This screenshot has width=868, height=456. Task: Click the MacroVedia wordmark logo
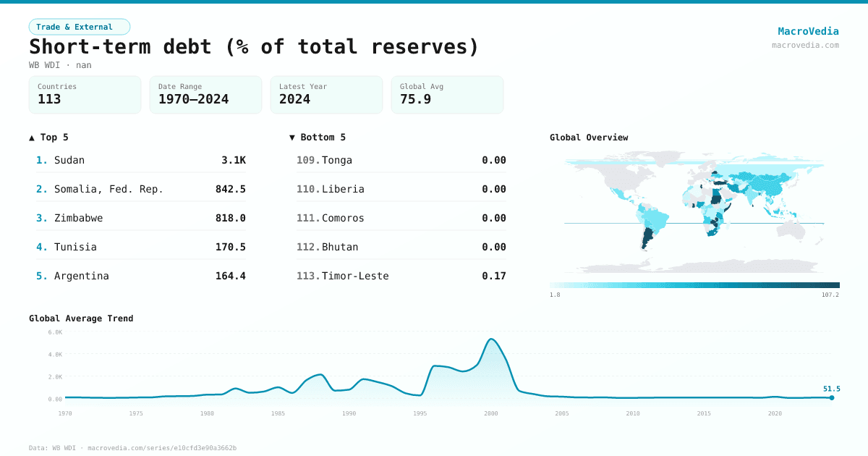(x=808, y=30)
